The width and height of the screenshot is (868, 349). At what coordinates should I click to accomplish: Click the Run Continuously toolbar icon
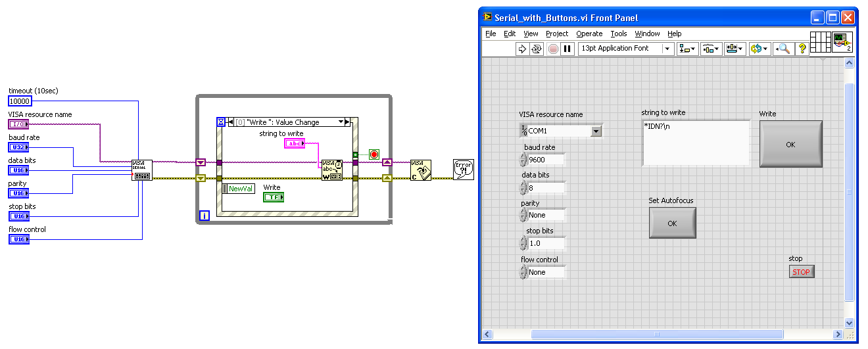click(537, 49)
